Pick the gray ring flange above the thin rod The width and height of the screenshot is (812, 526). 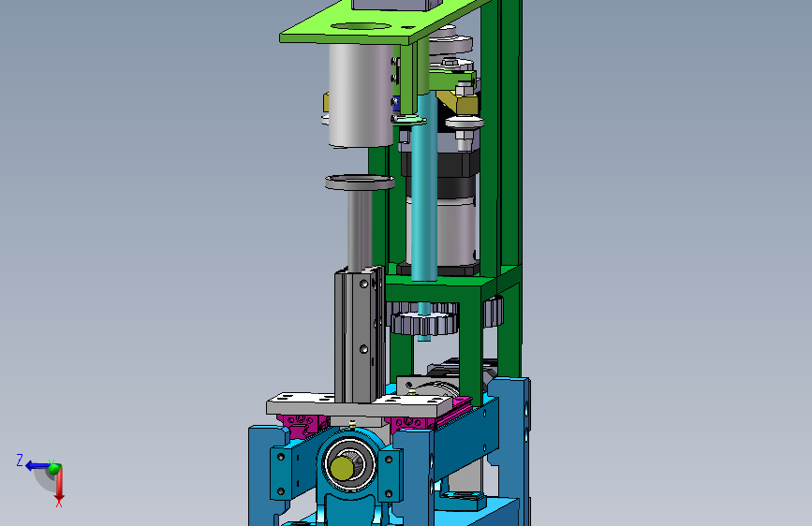(360, 183)
